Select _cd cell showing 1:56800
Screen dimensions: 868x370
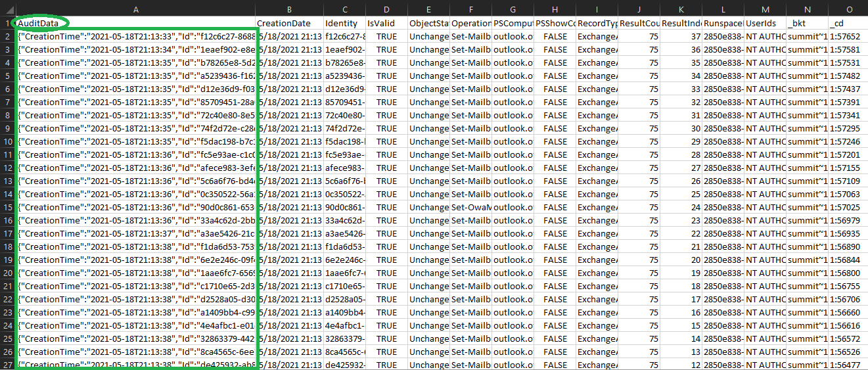pos(848,273)
